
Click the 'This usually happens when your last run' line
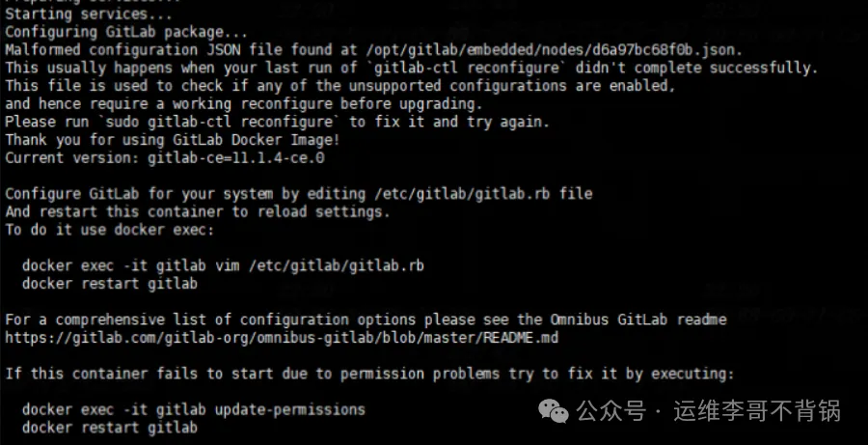[411, 68]
